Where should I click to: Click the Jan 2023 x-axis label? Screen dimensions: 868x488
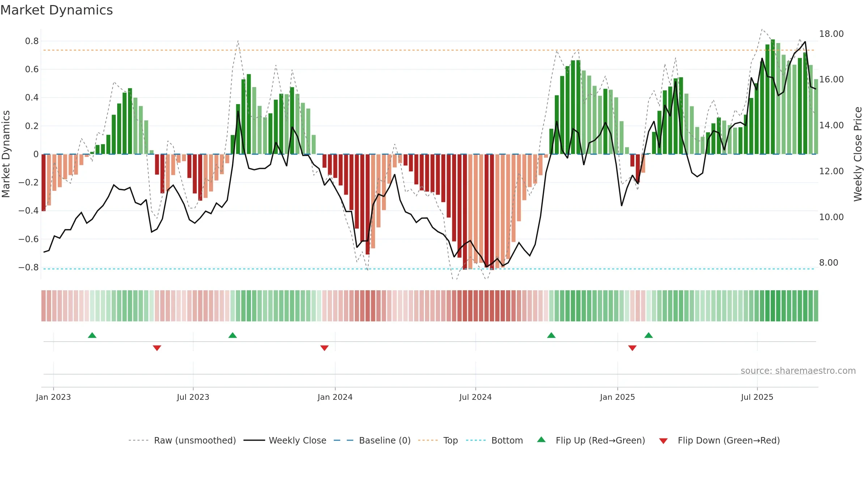tap(54, 397)
